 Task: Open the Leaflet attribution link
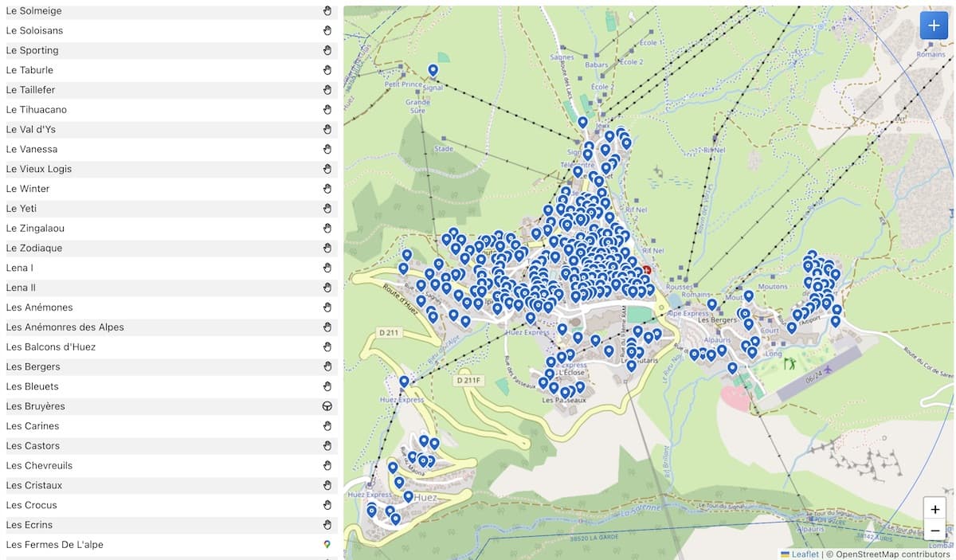coord(804,554)
